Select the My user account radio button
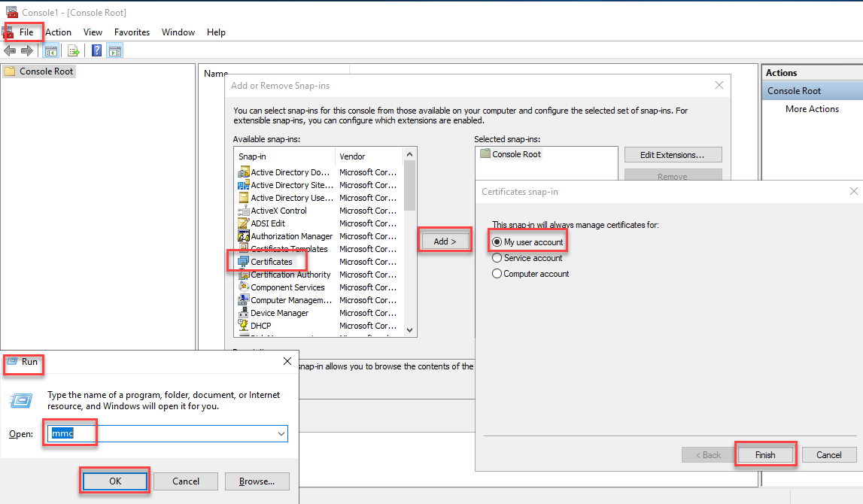Screen dimensions: 863x504 [x=497, y=242]
